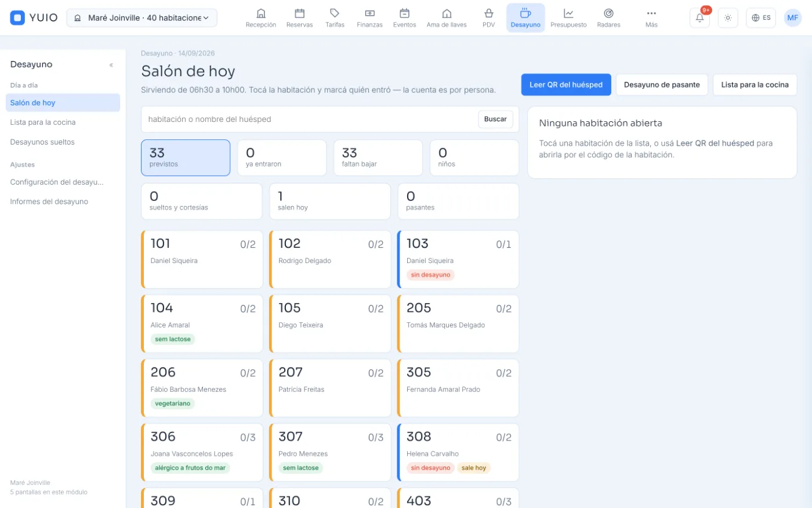Open the MF user avatar menu
812x508 pixels.
793,18
